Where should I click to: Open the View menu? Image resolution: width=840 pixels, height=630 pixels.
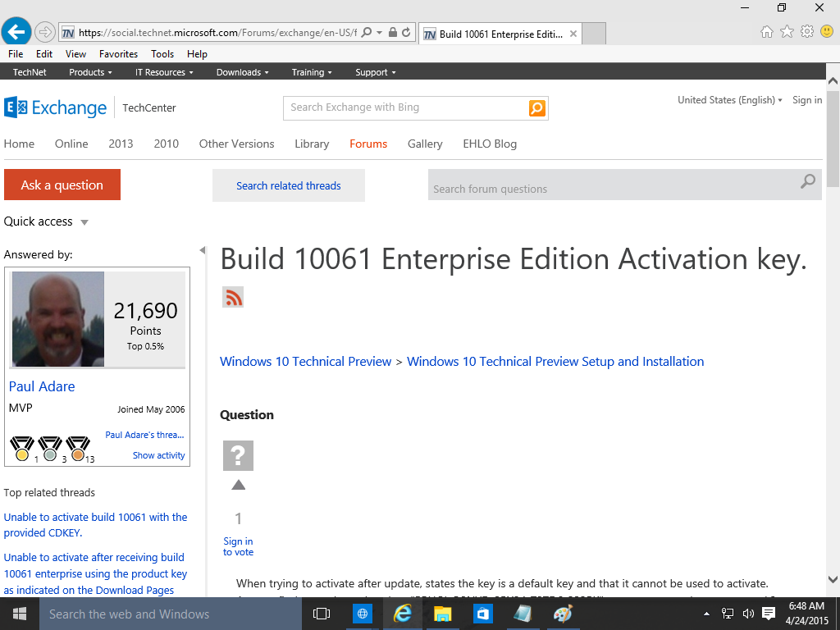click(75, 54)
